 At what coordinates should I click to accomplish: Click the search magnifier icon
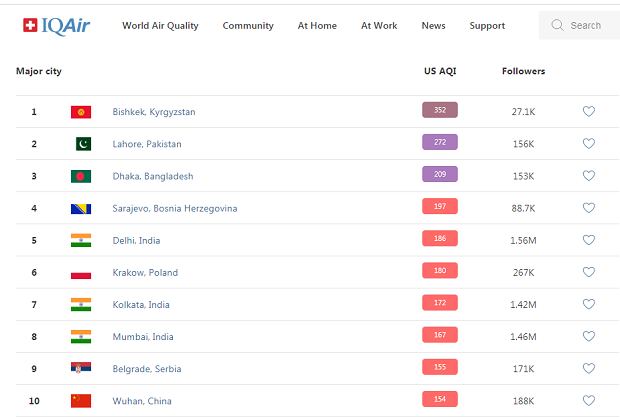click(557, 25)
